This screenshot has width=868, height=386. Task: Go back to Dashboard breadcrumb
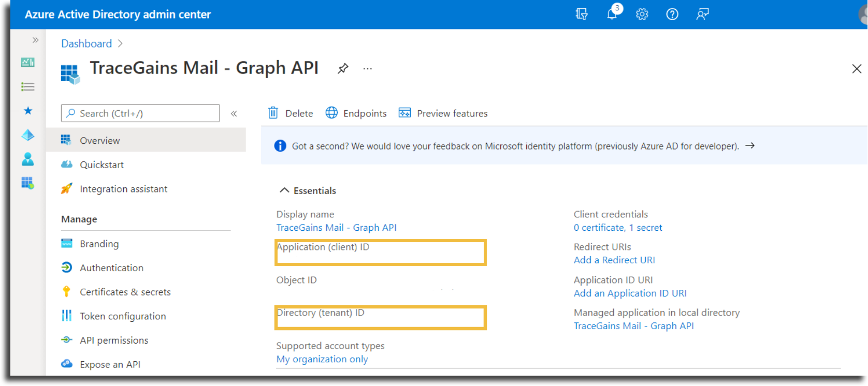pos(86,43)
